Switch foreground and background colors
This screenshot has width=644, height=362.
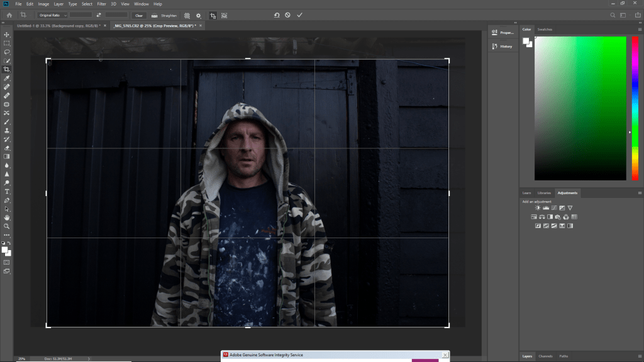pos(9,243)
